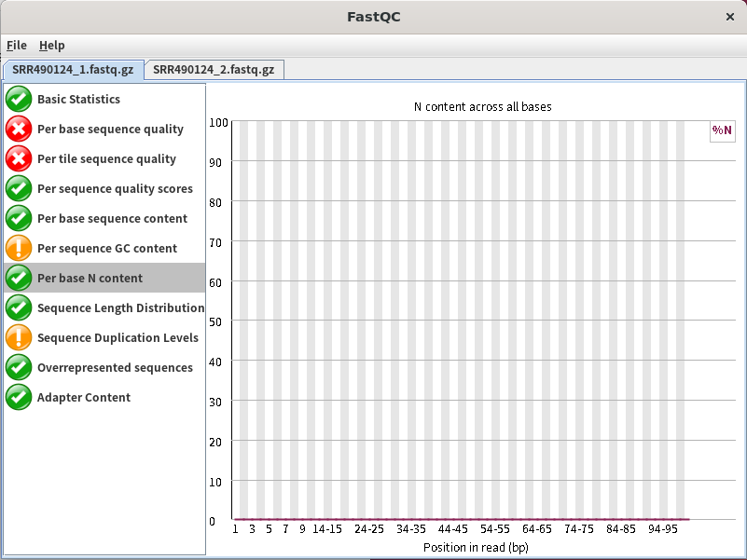
Task: Click the %N legend box in the chart
Action: pyautogui.click(x=722, y=130)
